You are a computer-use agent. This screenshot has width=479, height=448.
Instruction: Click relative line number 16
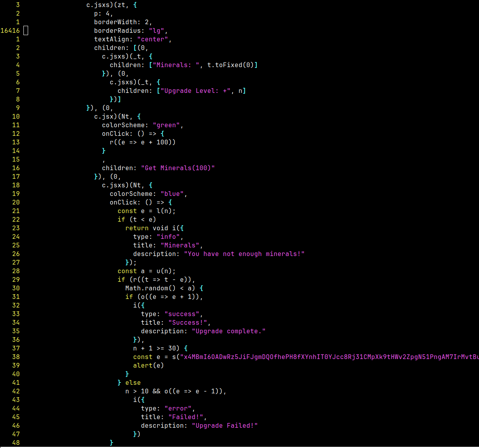[16, 168]
